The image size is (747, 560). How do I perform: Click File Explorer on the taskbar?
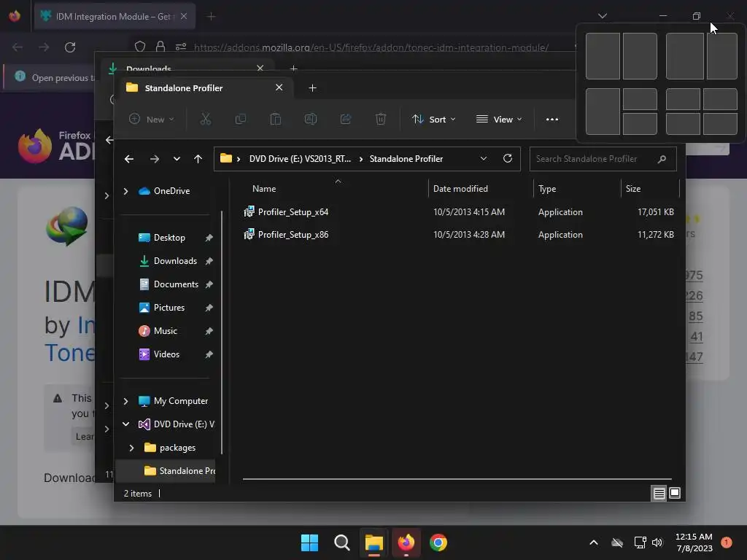click(374, 542)
